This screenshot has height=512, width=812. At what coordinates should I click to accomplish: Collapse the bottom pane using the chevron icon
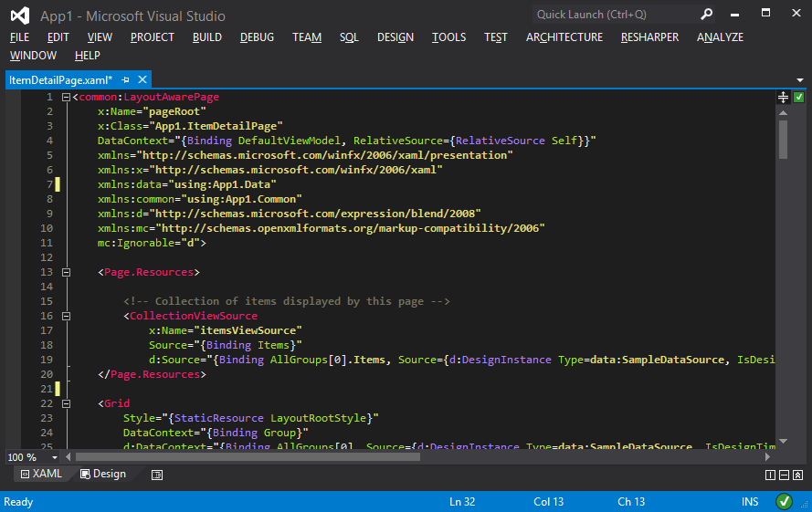point(798,475)
